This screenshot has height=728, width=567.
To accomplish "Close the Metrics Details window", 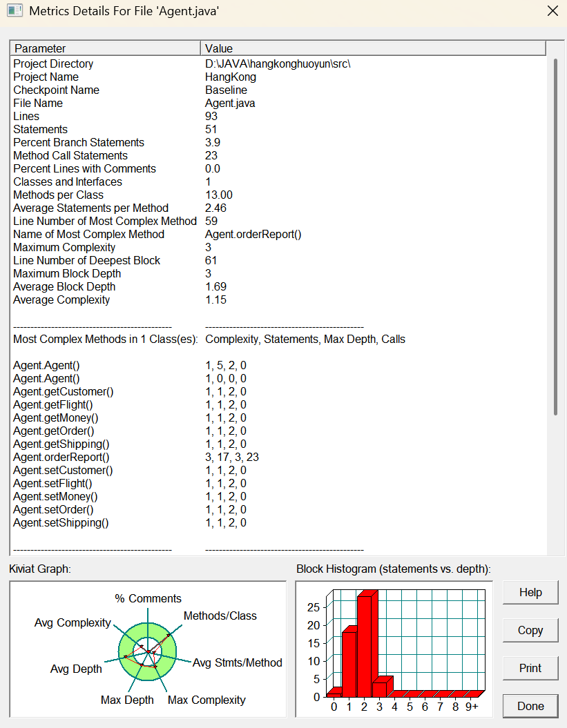I will pyautogui.click(x=552, y=10).
